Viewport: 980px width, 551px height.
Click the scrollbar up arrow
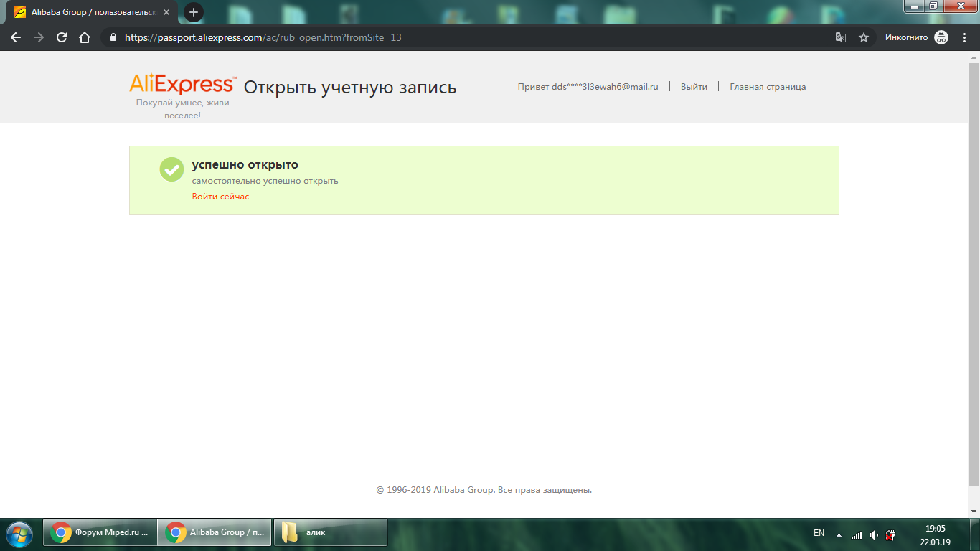pos(974,57)
